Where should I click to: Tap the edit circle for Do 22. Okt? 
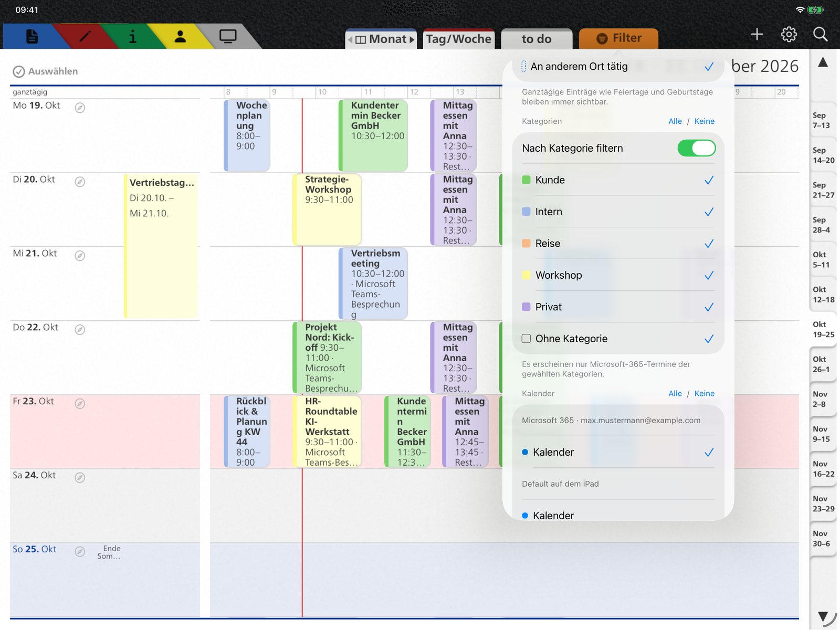80,330
